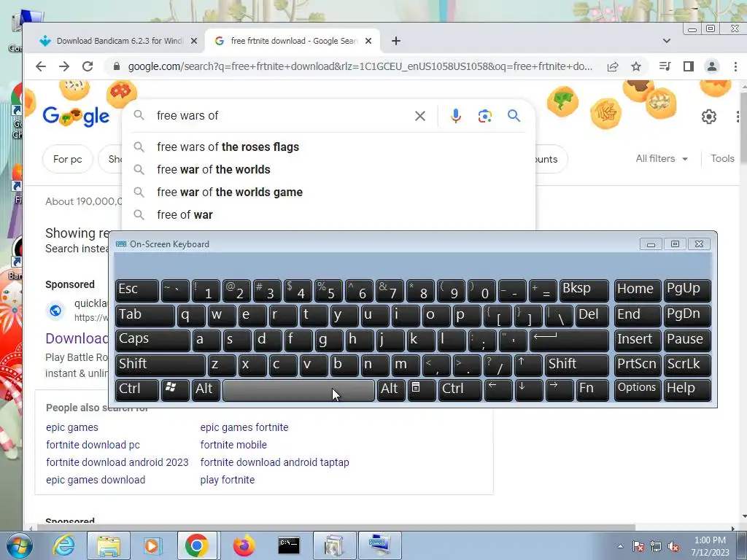Toggle Chrome side panel icon
The image size is (747, 560).
pyautogui.click(x=689, y=66)
